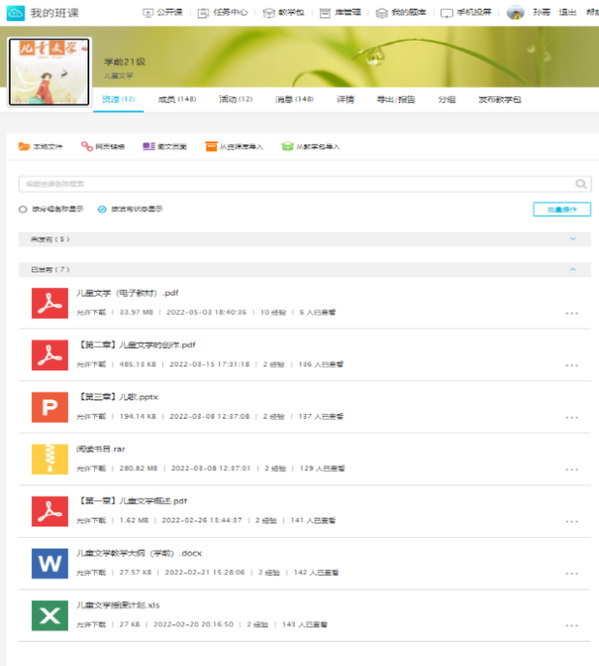This screenshot has width=599, height=666.
Task: Collapse the published (7) section chevron
Action: click(573, 269)
